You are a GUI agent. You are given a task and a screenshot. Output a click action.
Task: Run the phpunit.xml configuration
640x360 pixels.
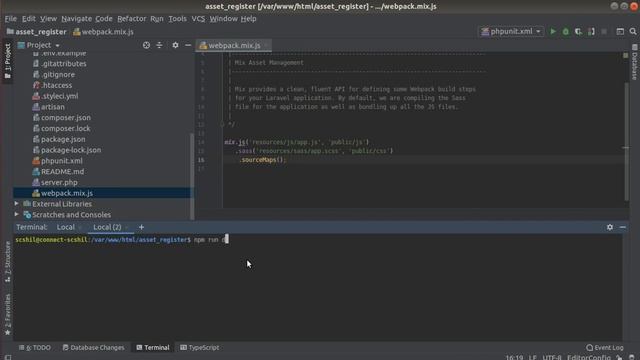553,31
